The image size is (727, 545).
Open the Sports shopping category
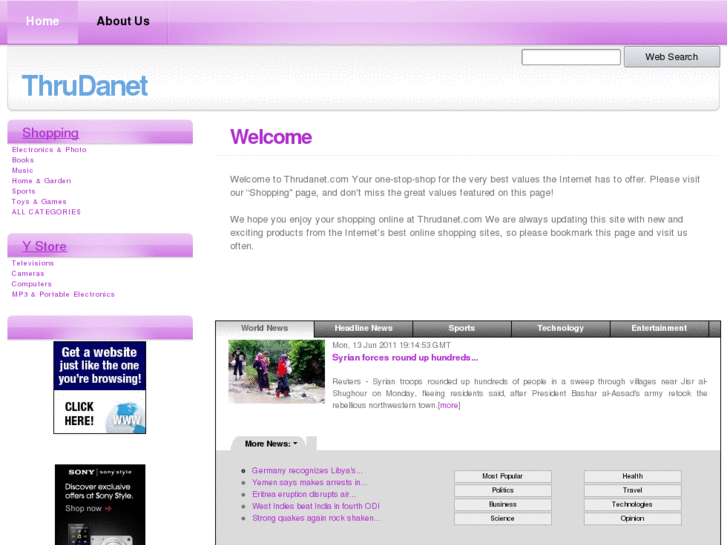(x=23, y=191)
